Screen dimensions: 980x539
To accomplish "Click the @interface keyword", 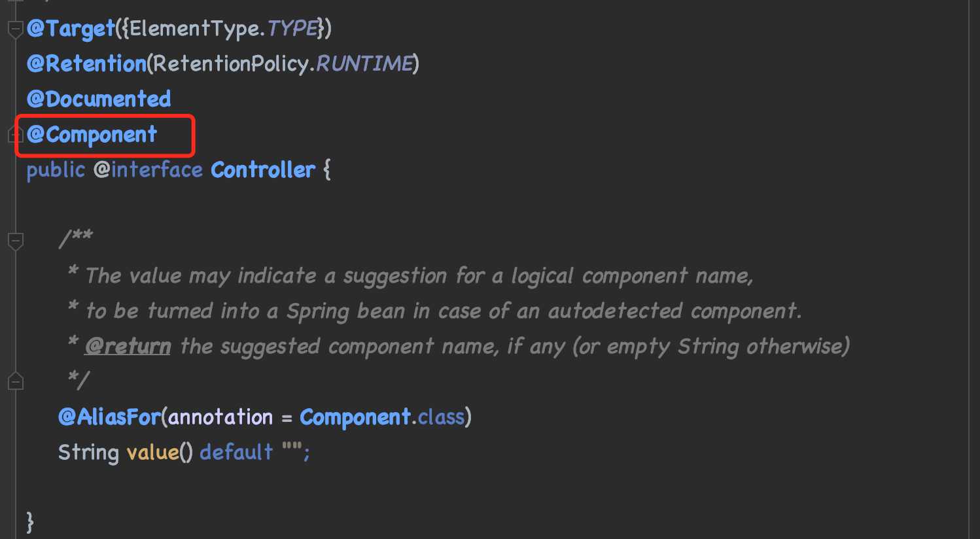I will pyautogui.click(x=148, y=170).
